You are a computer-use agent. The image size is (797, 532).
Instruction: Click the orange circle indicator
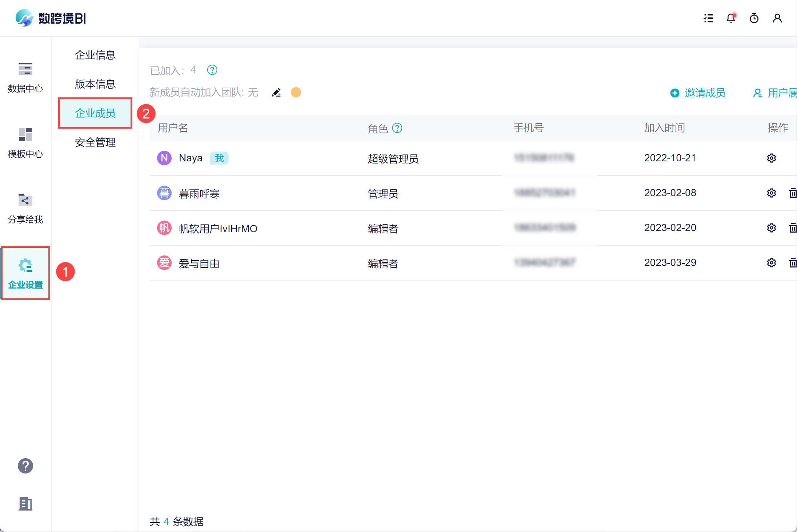[x=296, y=92]
